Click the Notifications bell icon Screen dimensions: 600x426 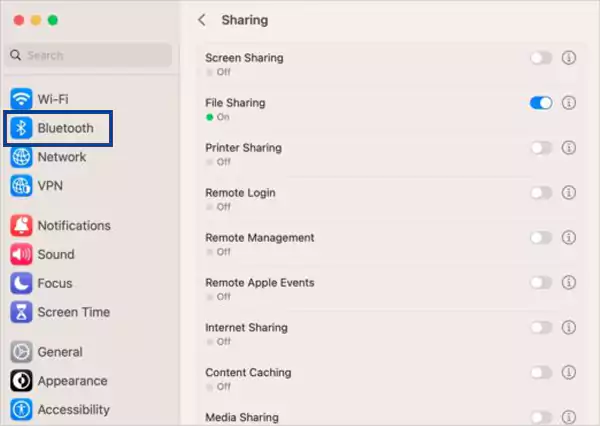(x=21, y=225)
